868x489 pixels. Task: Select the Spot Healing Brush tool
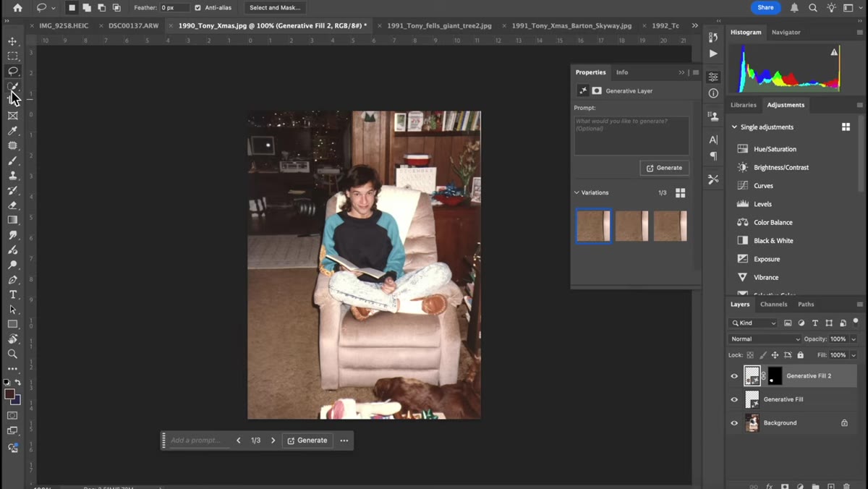(12, 145)
